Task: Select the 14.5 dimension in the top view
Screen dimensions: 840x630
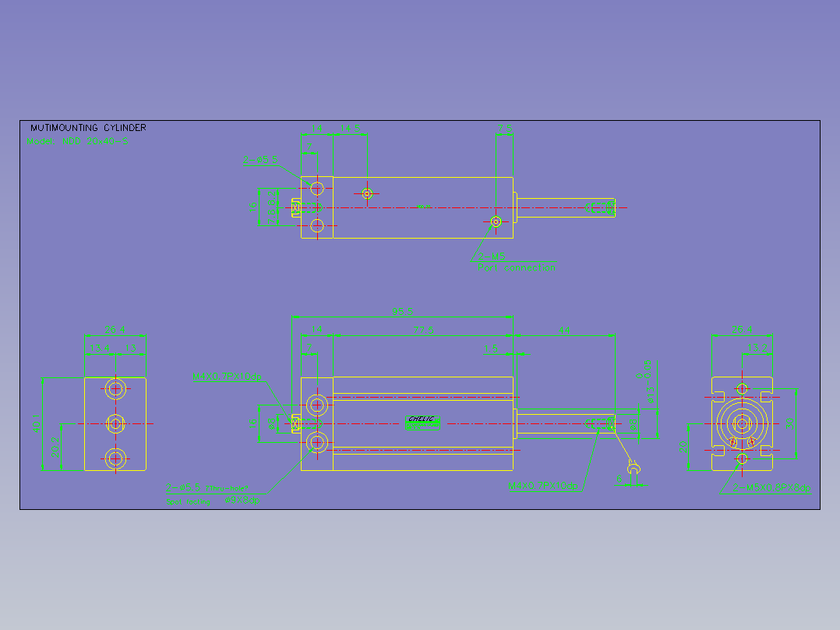Action: click(351, 129)
